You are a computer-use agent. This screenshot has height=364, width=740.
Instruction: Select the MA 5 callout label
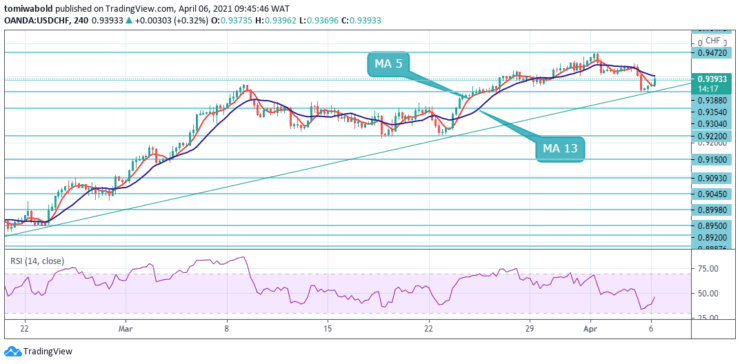[x=389, y=65]
